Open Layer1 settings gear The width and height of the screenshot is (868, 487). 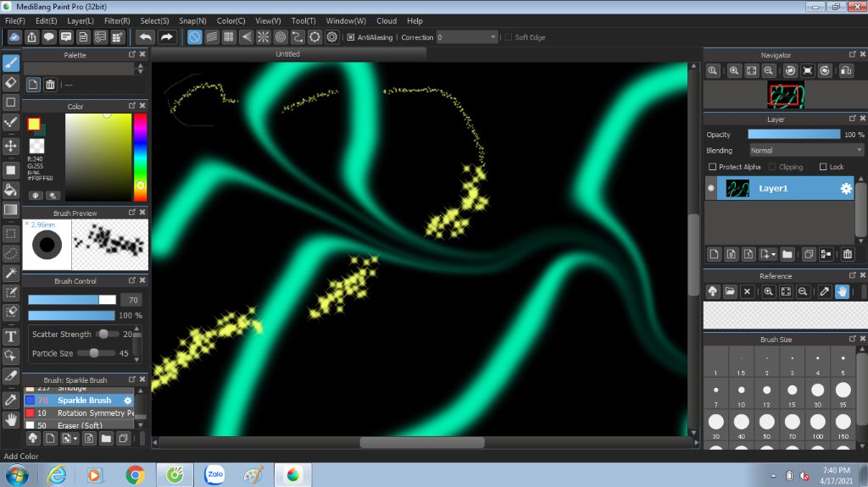click(x=846, y=189)
